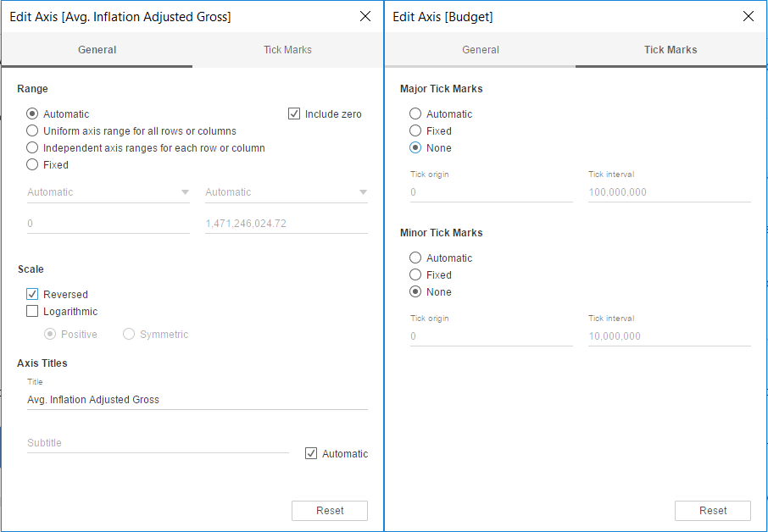Click the Subtitle input field

tap(158, 443)
